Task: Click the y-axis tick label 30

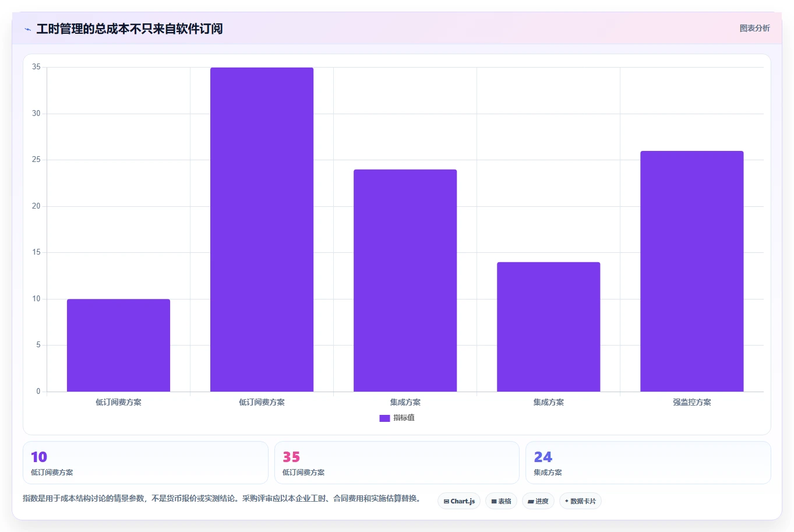Action: pos(36,113)
